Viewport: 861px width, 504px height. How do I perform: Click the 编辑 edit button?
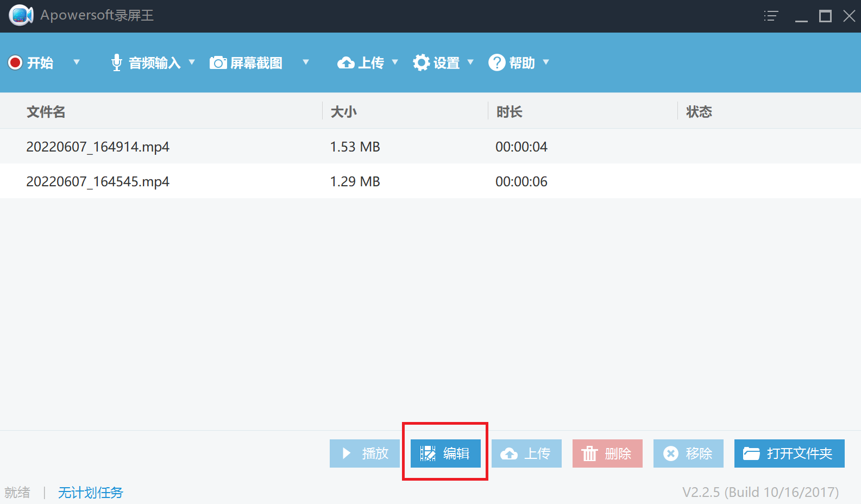445,453
